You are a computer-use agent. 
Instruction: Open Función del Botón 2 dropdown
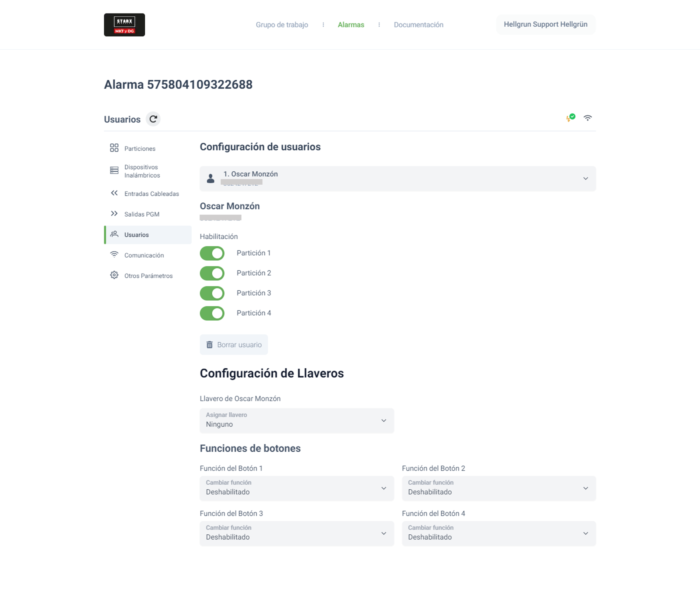coord(498,488)
